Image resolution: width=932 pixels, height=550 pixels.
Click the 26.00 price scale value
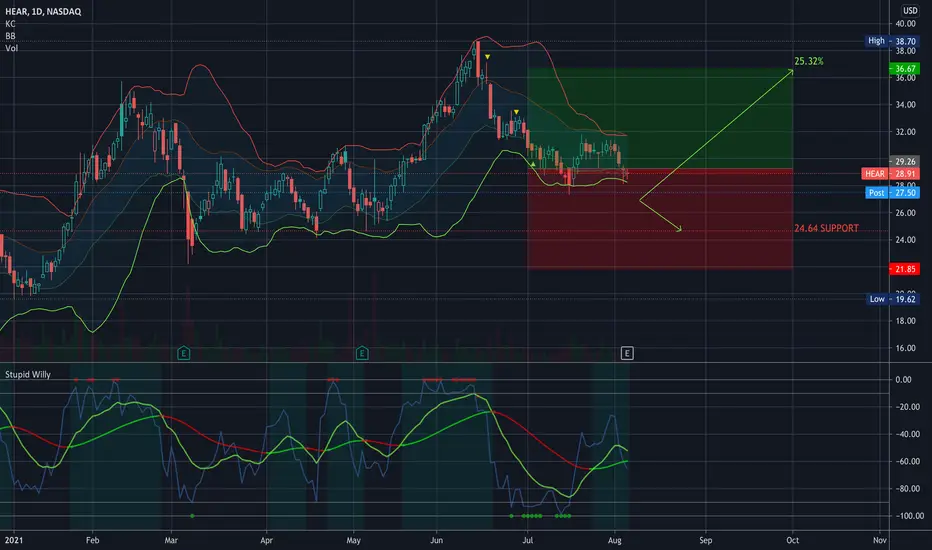coord(906,213)
